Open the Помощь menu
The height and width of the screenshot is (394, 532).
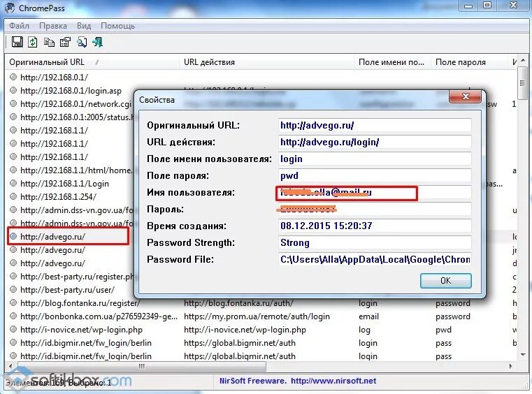(x=117, y=26)
